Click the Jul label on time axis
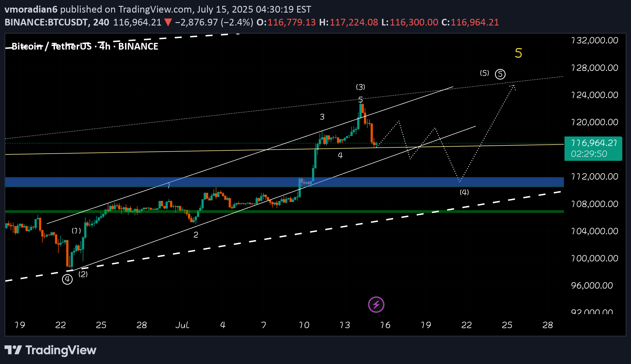Viewport: 631px width, 364px height. click(182, 325)
